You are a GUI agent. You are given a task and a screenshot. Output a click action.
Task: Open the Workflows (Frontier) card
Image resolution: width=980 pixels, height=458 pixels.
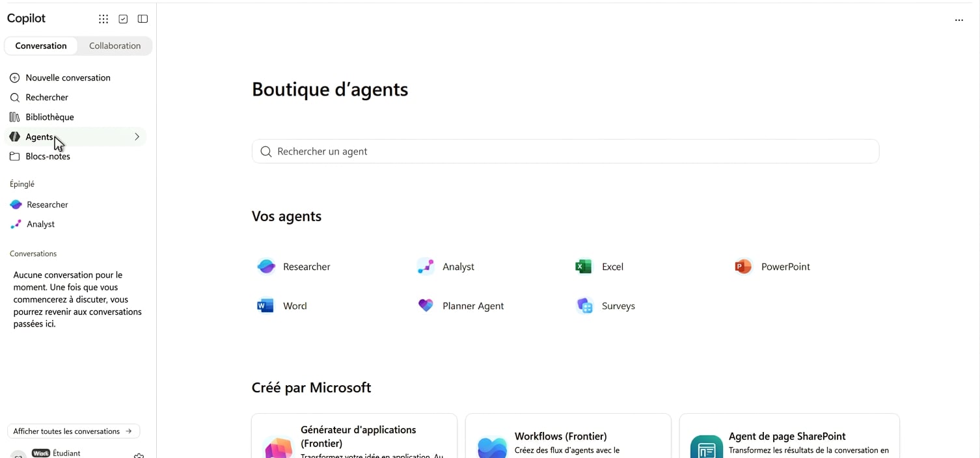point(568,436)
